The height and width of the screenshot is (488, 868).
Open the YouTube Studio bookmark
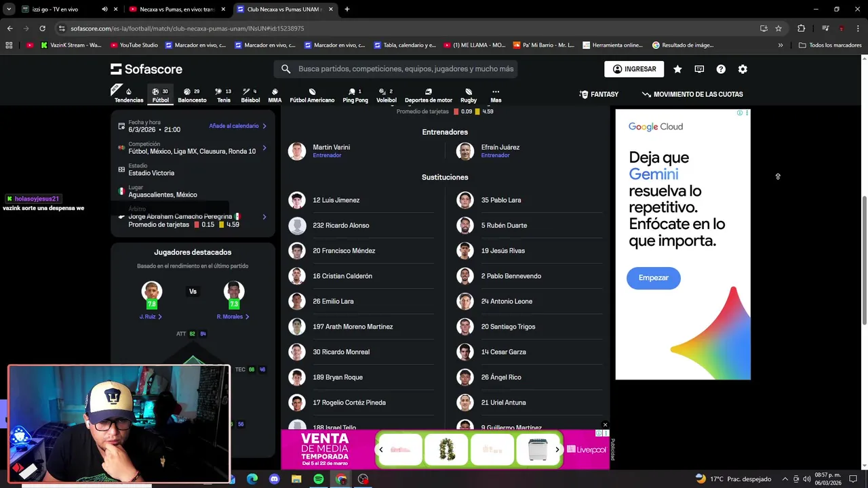click(x=133, y=45)
